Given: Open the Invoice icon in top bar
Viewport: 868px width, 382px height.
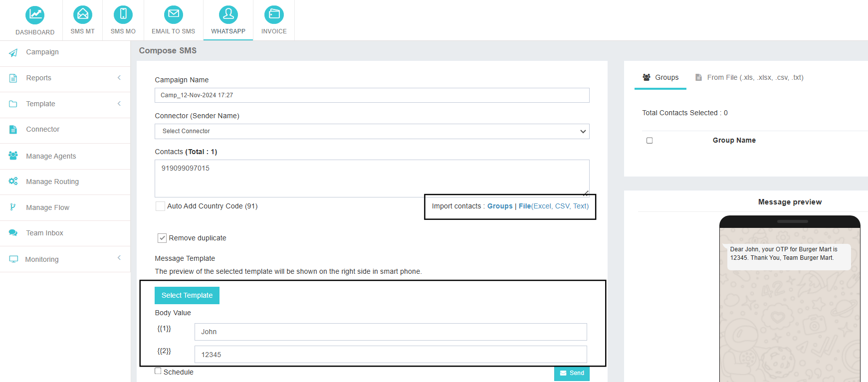Looking at the screenshot, I should pos(274,14).
